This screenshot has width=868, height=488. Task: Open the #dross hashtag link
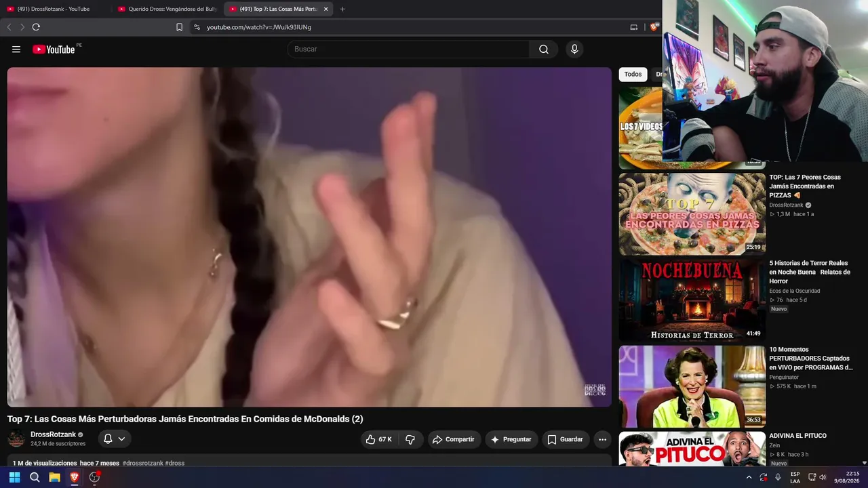pyautogui.click(x=175, y=464)
